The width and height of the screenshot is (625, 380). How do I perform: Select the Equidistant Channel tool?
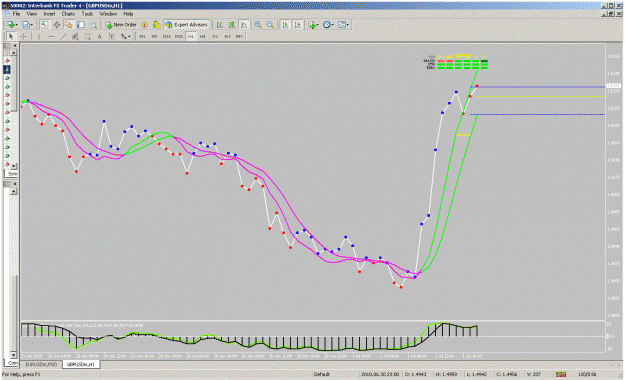click(75, 36)
